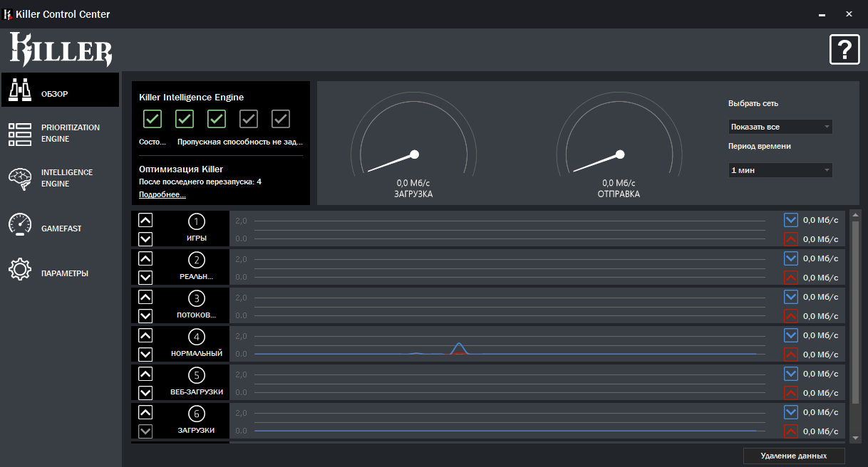Select the ПАРАМЕТРЫ menu label
Screen dimensions: 868x467
tap(65, 273)
